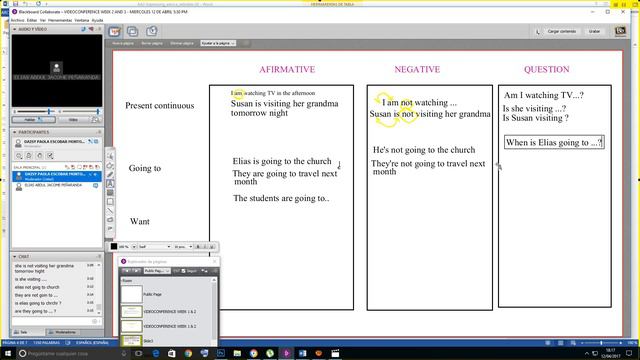Switch to whiteboard mode icon
640x360 pixels.
[x=115, y=31]
